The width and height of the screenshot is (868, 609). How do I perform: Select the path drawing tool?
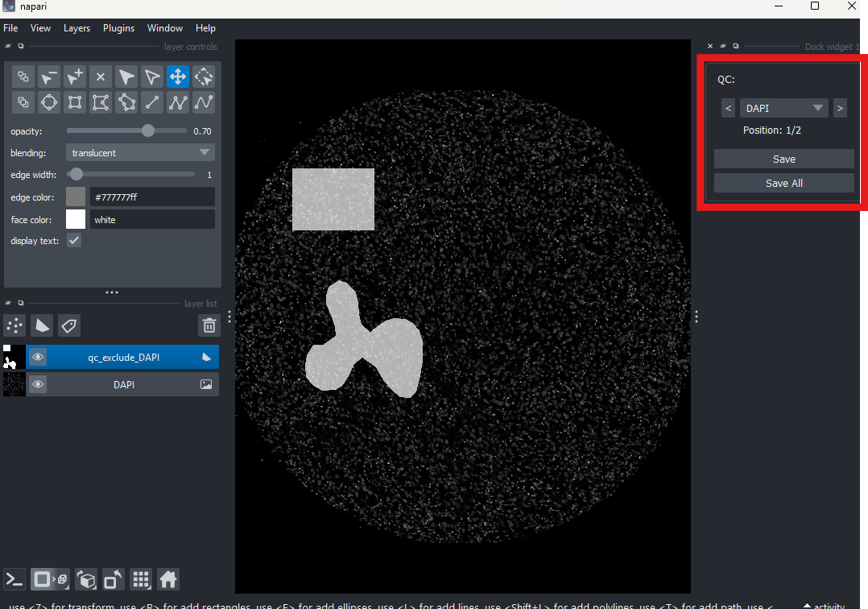pyautogui.click(x=203, y=102)
